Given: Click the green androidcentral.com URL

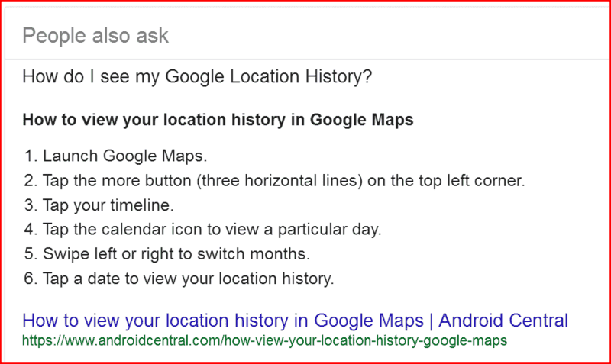Looking at the screenshot, I should [265, 340].
